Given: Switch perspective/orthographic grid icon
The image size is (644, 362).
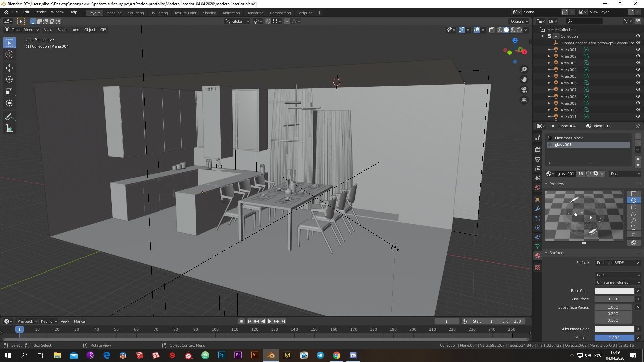Looking at the screenshot, I should [x=524, y=100].
